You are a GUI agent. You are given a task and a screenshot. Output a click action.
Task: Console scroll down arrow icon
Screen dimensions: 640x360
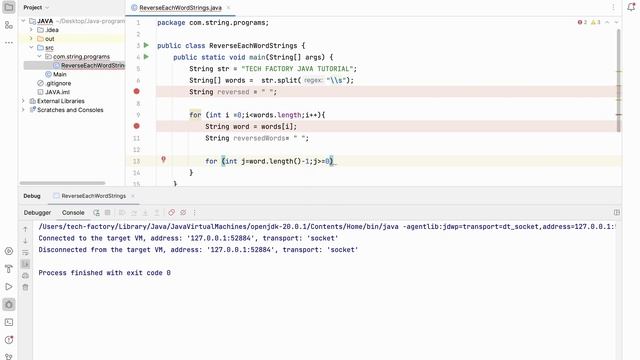point(25,241)
